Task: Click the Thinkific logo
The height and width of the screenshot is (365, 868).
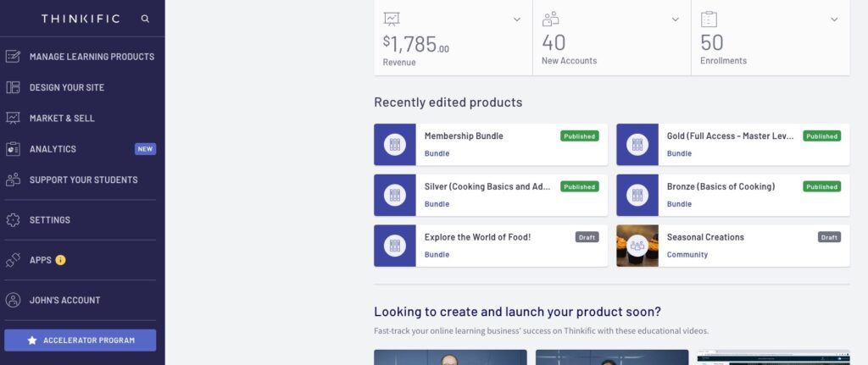Action: 81,19
